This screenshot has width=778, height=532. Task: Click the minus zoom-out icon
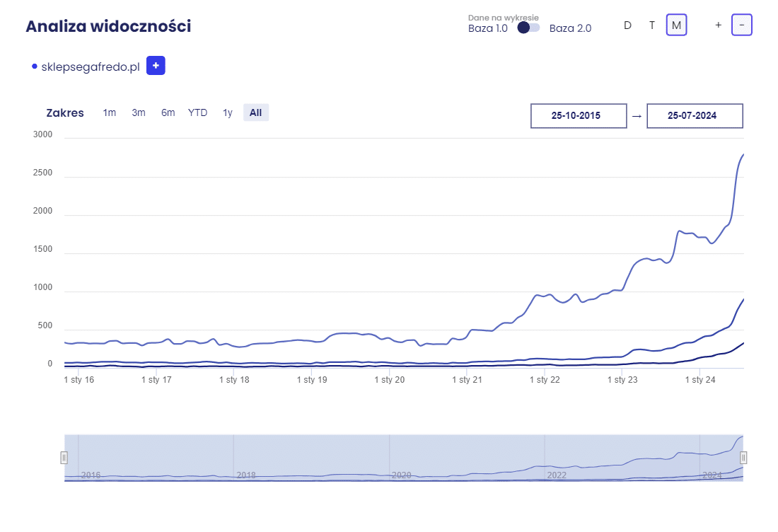point(742,25)
